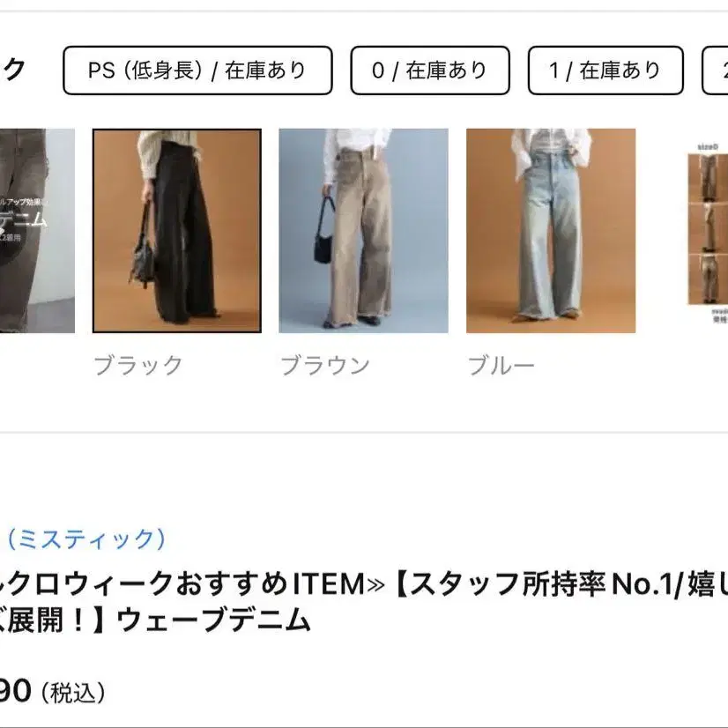
Task: Choose size 0 / 在庫あり option
Action: [430, 71]
